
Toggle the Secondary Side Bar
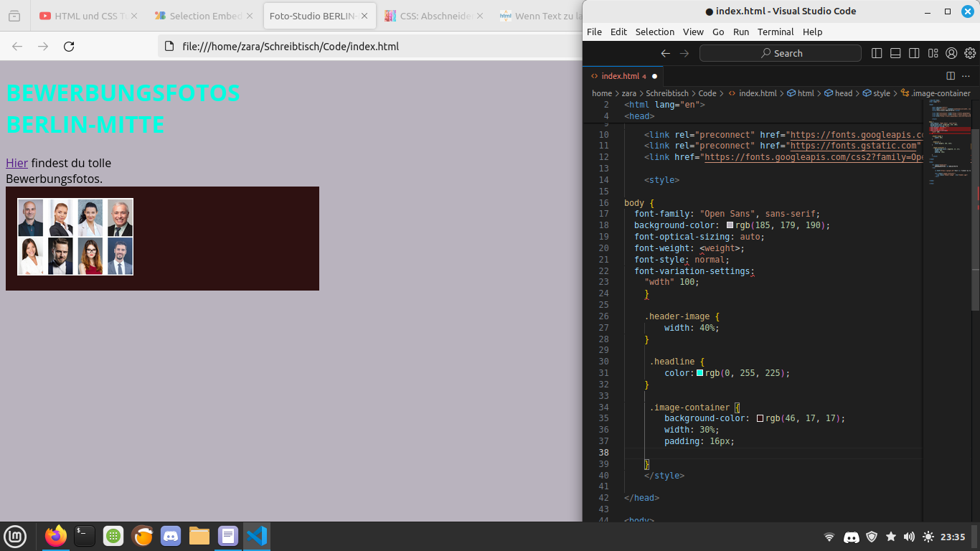point(914,53)
